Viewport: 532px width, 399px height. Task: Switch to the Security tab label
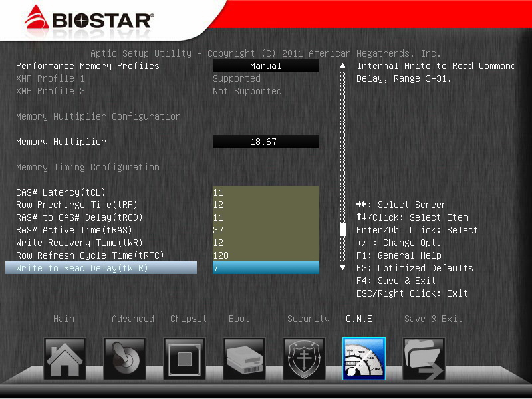tap(309, 319)
